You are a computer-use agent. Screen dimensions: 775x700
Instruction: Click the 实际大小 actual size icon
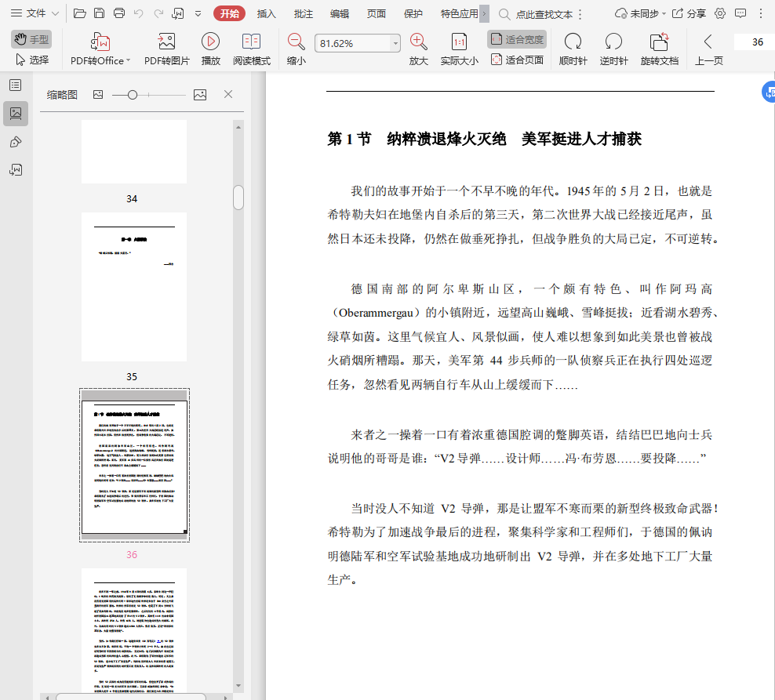coord(459,42)
